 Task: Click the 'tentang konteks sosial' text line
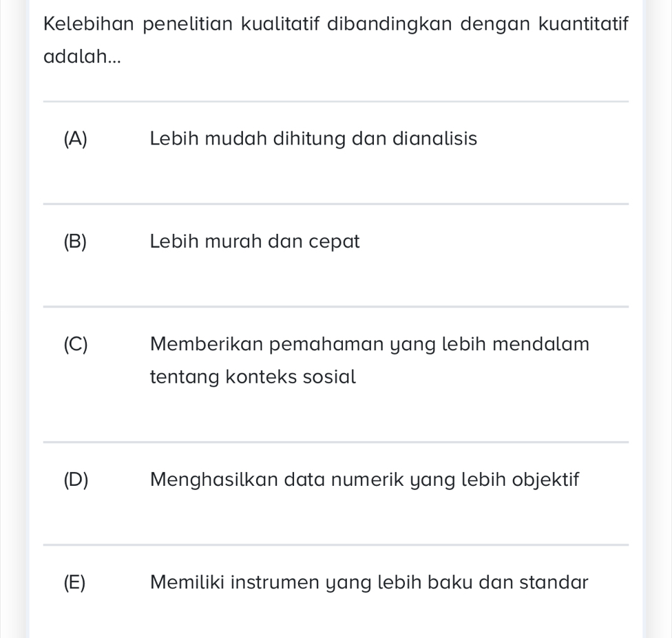pos(253,377)
